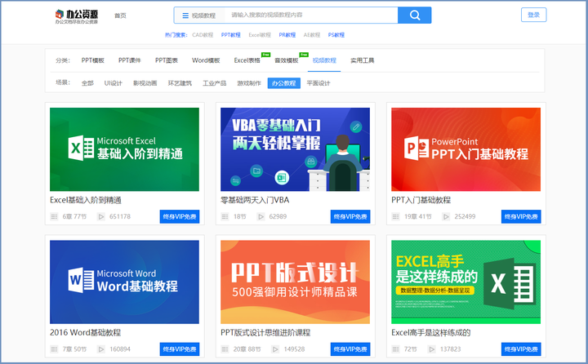Select the Word模板 category tab
Image resolution: width=588 pixels, height=364 pixels.
coord(206,60)
